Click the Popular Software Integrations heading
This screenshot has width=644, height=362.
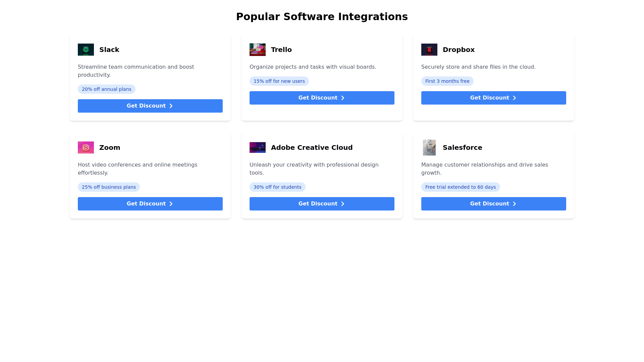tap(322, 17)
